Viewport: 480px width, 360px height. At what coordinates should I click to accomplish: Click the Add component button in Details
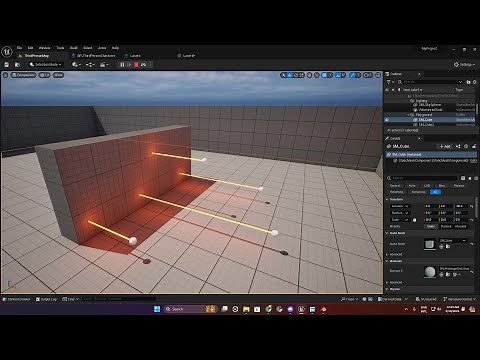(445, 146)
